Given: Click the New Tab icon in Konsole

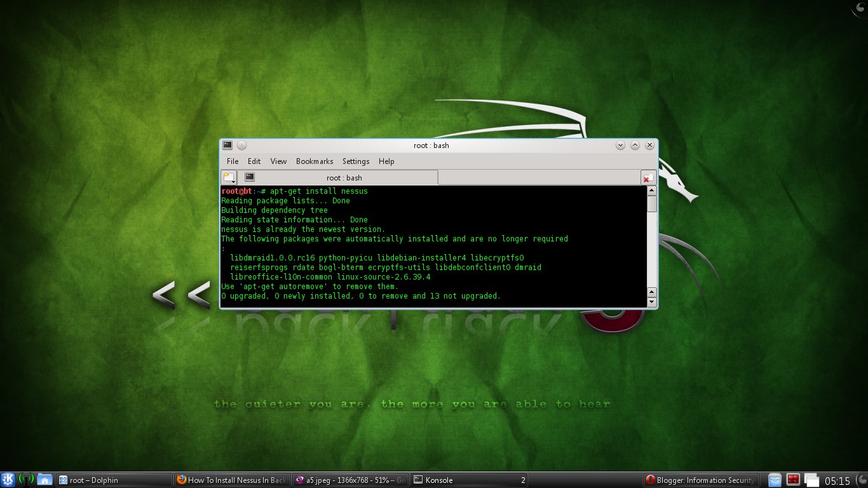Looking at the screenshot, I should tap(229, 177).
